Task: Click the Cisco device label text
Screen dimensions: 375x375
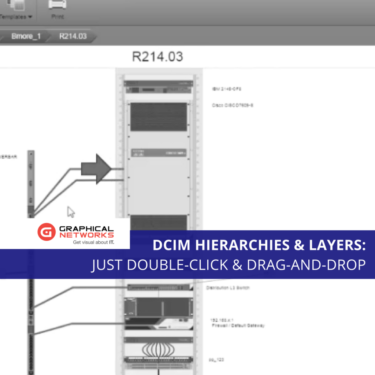Action: (233, 105)
